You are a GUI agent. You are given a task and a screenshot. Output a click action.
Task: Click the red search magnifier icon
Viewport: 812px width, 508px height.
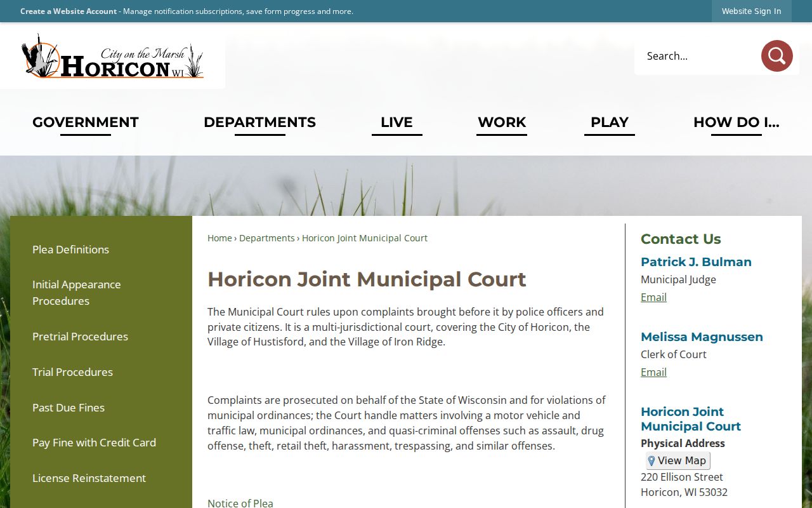pyautogui.click(x=777, y=56)
